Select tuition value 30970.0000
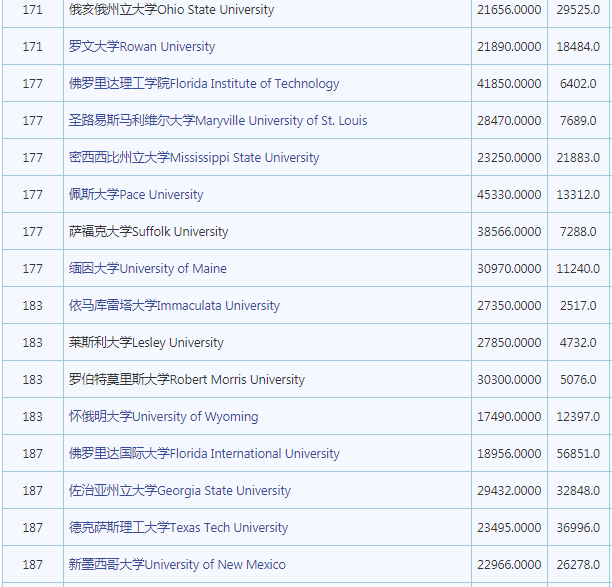This screenshot has width=612, height=587. [x=509, y=269]
